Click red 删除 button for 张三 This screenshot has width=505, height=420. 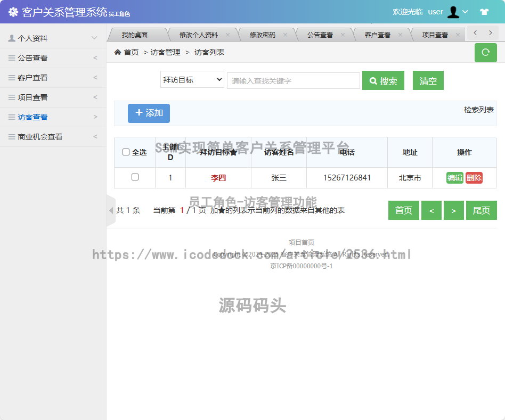click(474, 178)
